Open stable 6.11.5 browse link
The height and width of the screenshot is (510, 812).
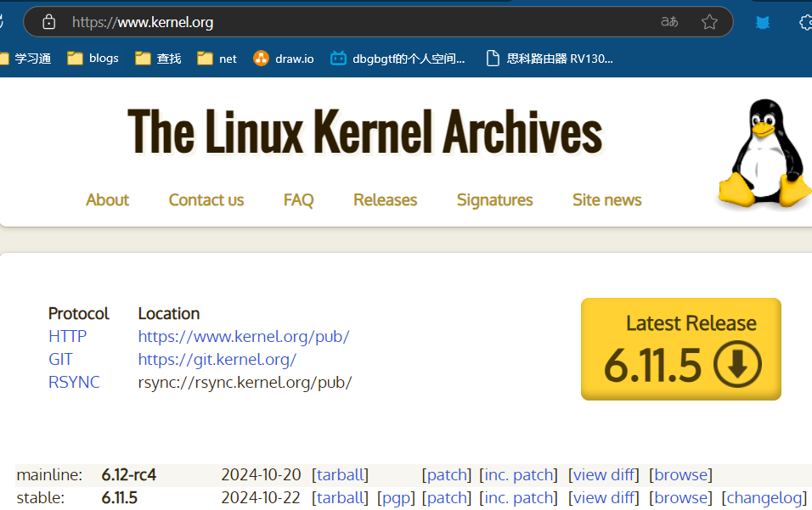(680, 497)
